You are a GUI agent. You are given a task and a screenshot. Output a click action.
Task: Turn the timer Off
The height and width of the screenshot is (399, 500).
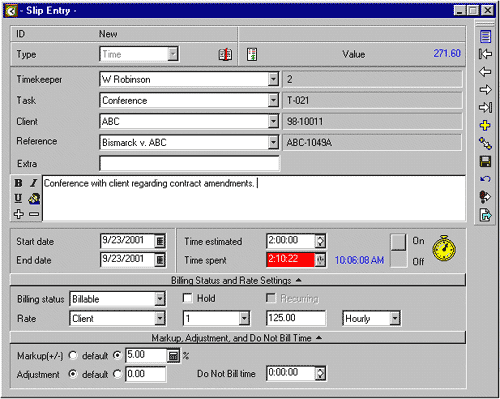click(398, 259)
